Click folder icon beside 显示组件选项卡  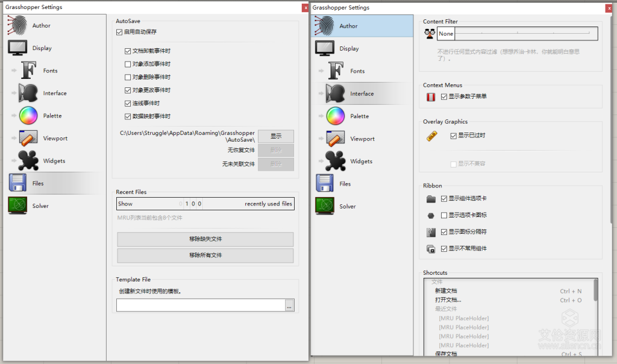(x=431, y=199)
